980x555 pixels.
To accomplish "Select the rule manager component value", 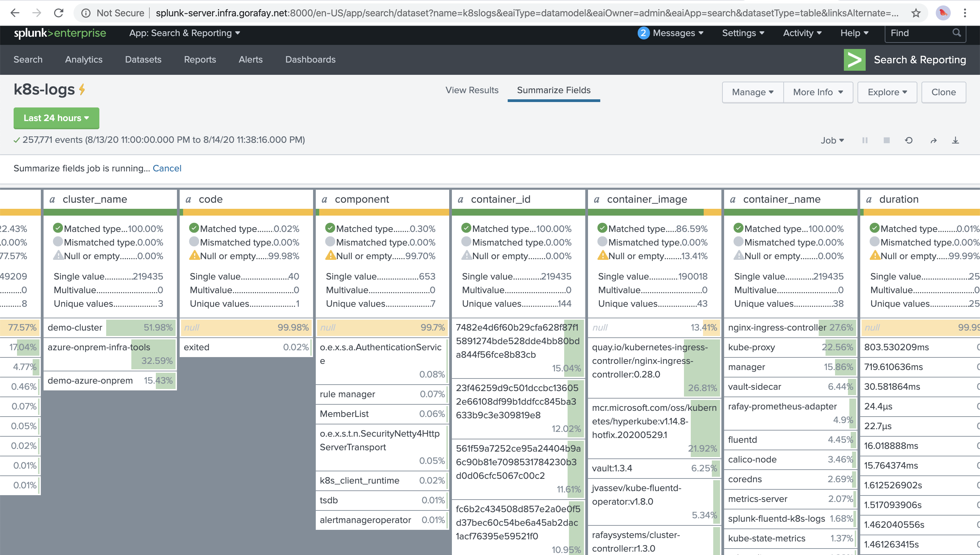I will (382, 394).
